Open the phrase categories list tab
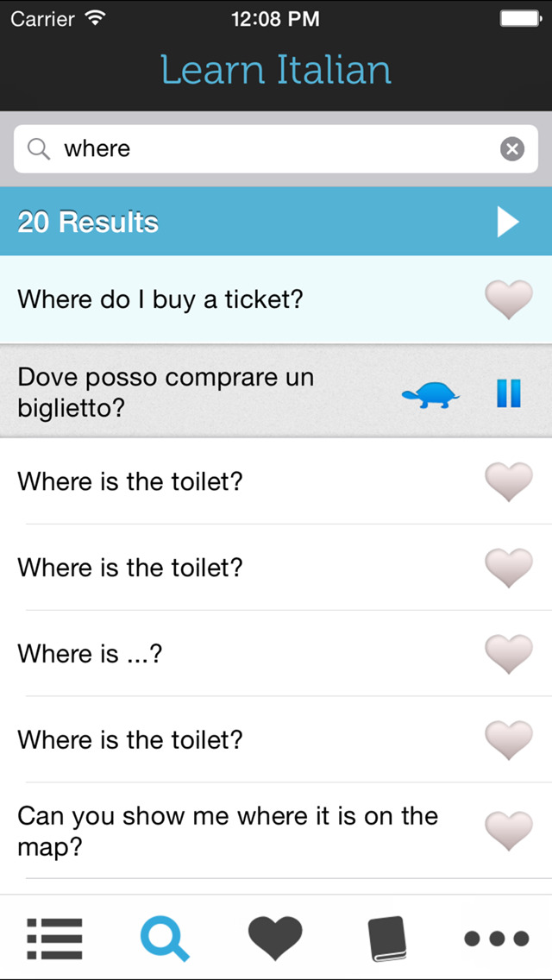This screenshot has height=980, width=552. click(x=54, y=938)
